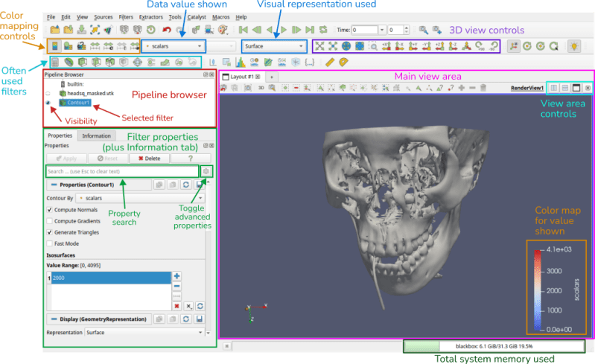Screen dimensions: 595x364
Task: Toggle Compute Normals checkbox
Action: (49, 210)
